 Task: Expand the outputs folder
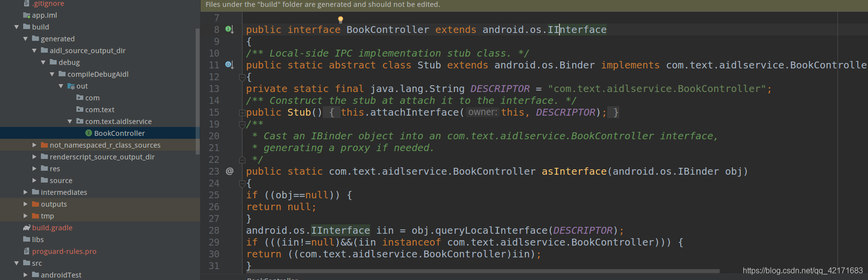coord(26,204)
